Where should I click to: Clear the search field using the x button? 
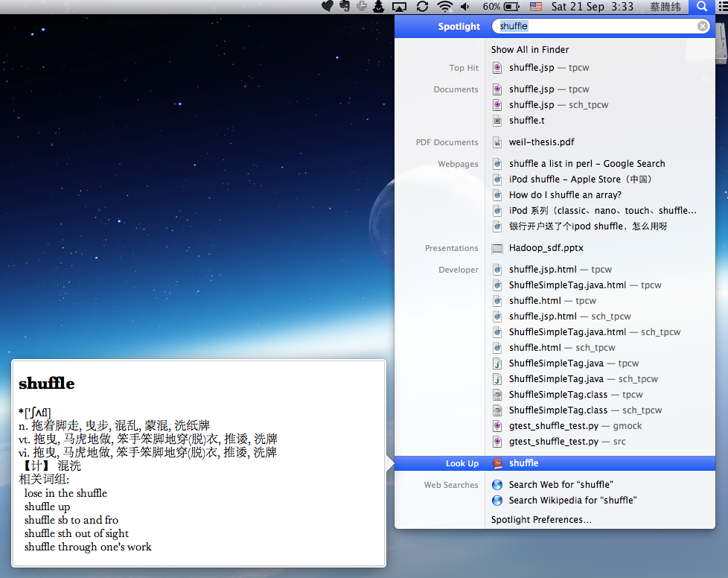coord(702,25)
